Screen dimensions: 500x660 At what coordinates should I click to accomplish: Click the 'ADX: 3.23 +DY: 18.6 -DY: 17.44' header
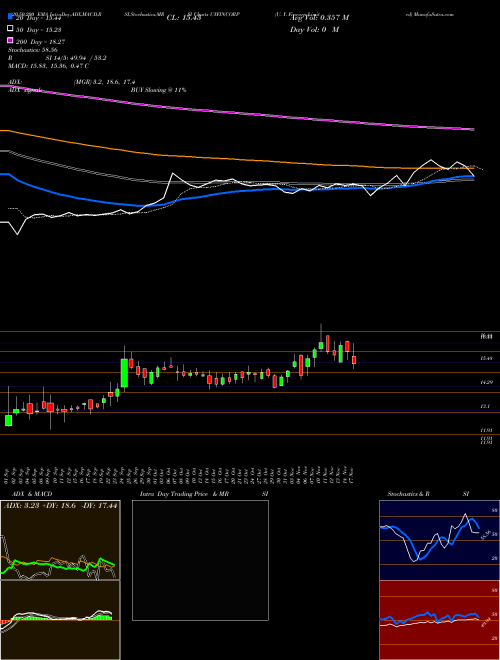click(x=61, y=505)
